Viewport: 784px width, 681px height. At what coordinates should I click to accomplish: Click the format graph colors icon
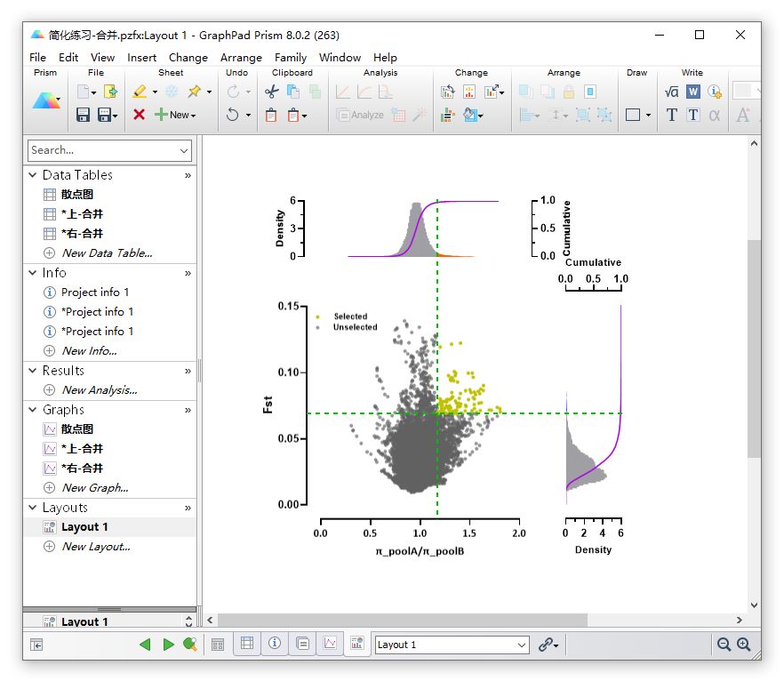(x=470, y=115)
